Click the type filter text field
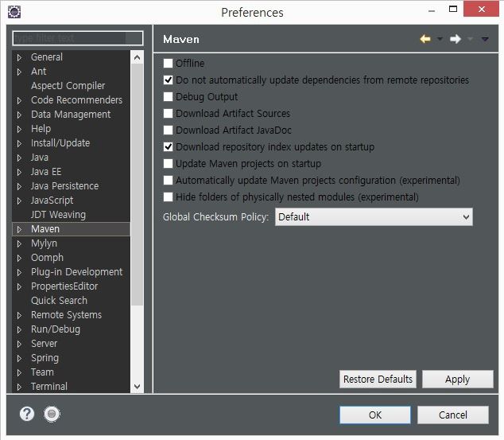The height and width of the screenshot is (440, 504). [77, 38]
